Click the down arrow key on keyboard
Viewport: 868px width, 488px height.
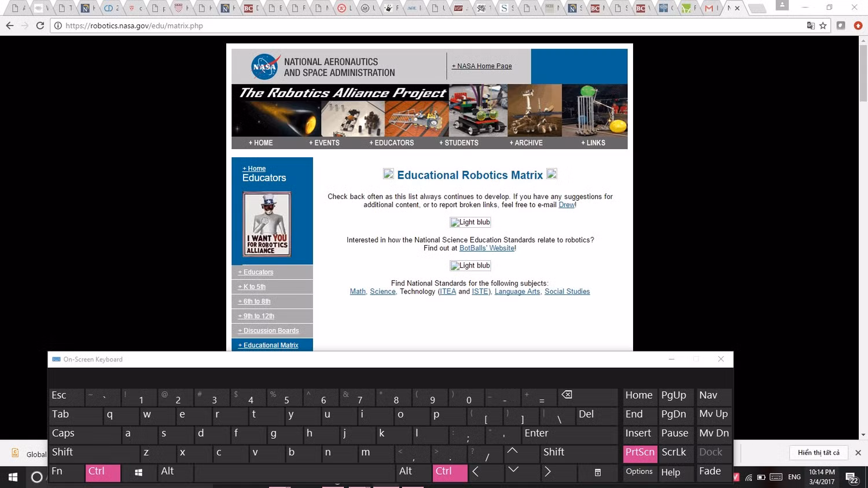click(x=513, y=471)
